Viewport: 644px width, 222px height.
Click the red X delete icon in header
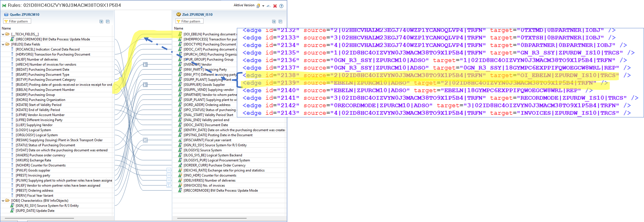click(275, 6)
